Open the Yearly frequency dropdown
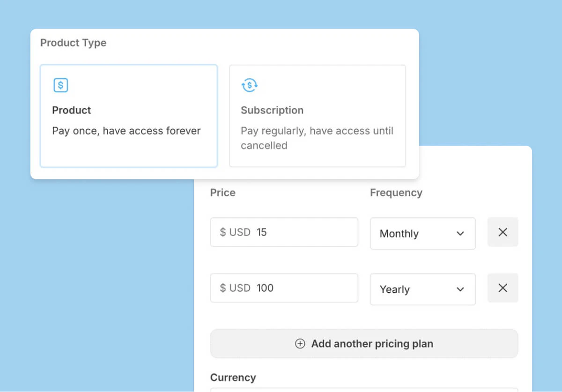562x392 pixels. (422, 289)
